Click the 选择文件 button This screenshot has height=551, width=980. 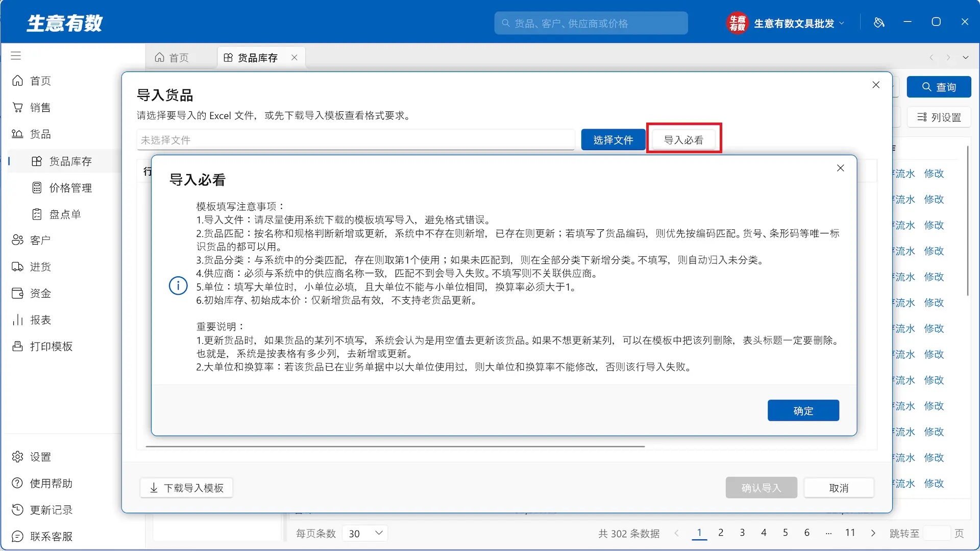pyautogui.click(x=613, y=140)
